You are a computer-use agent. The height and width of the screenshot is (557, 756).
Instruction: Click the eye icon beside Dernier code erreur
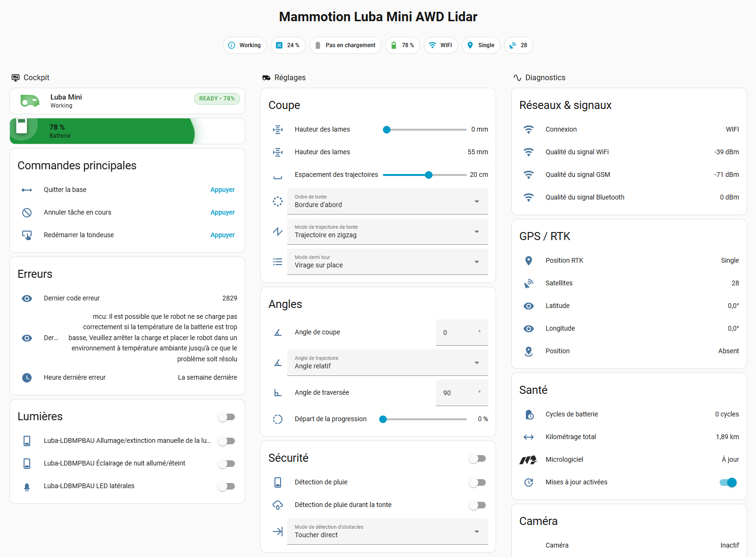point(27,298)
